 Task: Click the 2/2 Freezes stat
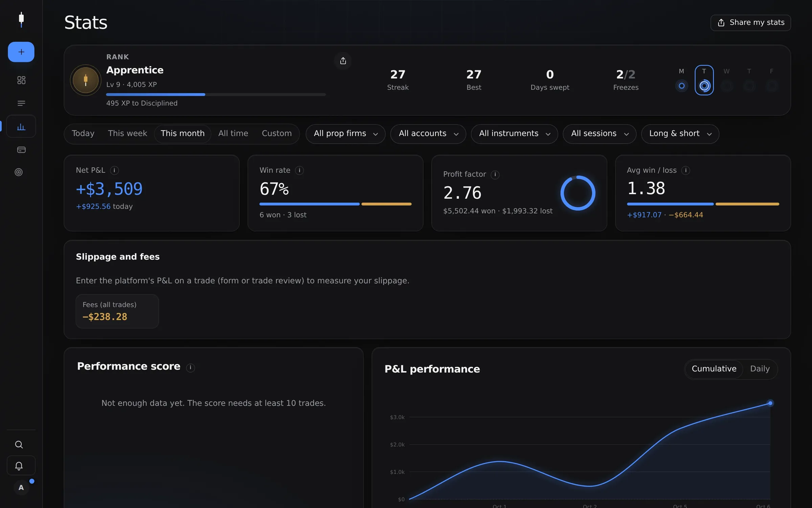626,80
